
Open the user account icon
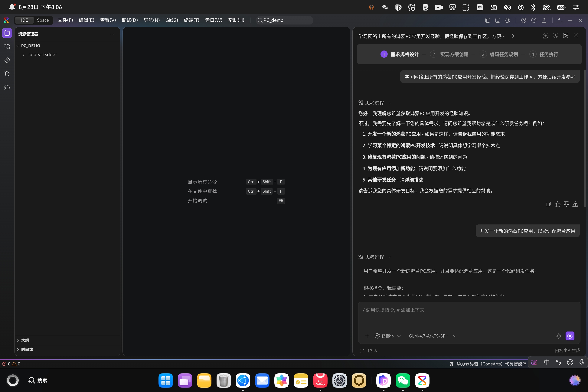tap(544, 20)
